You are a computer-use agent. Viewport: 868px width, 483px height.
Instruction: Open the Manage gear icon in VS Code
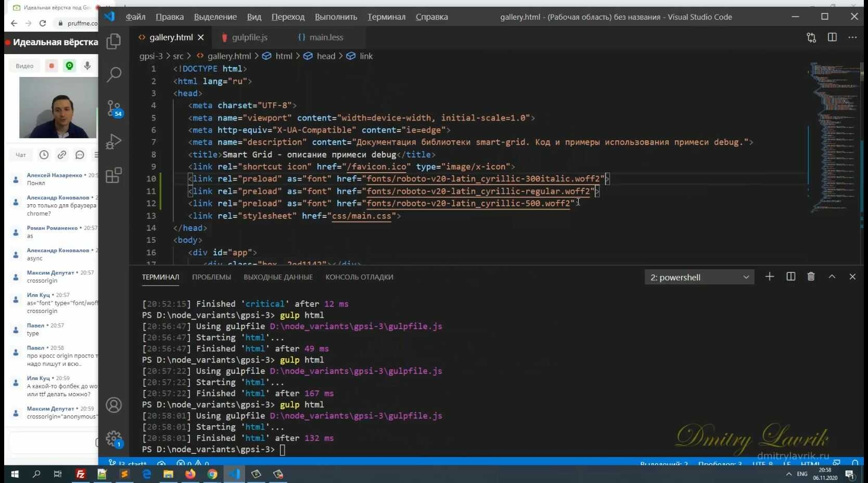point(114,439)
